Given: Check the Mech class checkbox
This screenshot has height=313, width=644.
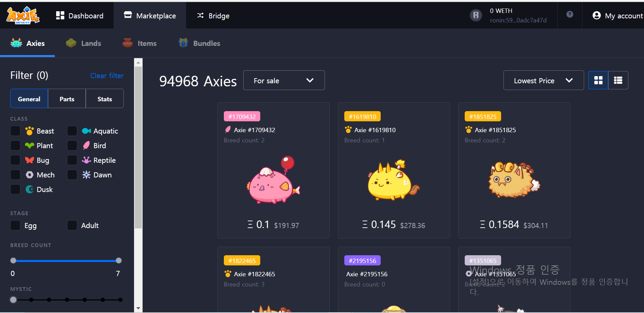Looking at the screenshot, I should (15, 175).
